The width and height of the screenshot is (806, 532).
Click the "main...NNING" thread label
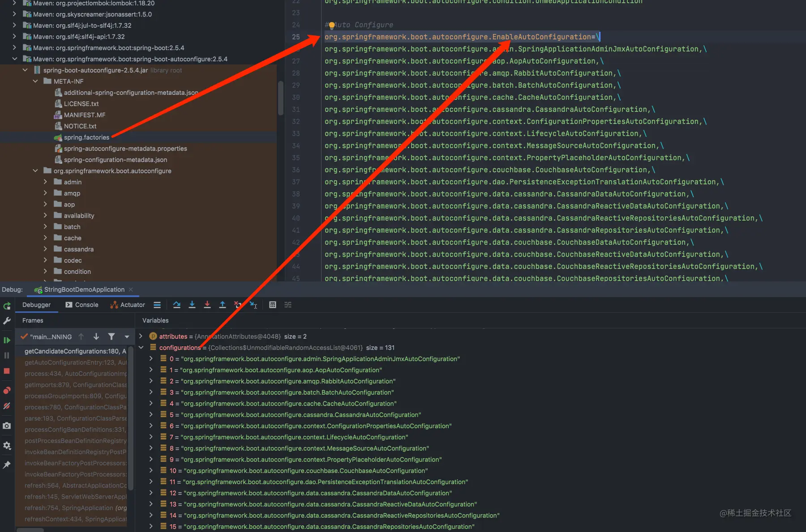click(x=51, y=336)
